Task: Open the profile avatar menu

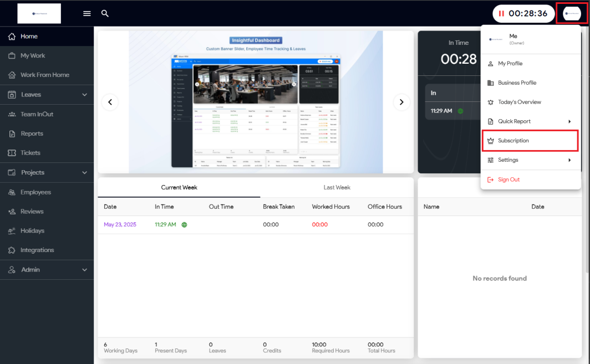Action: click(x=572, y=13)
